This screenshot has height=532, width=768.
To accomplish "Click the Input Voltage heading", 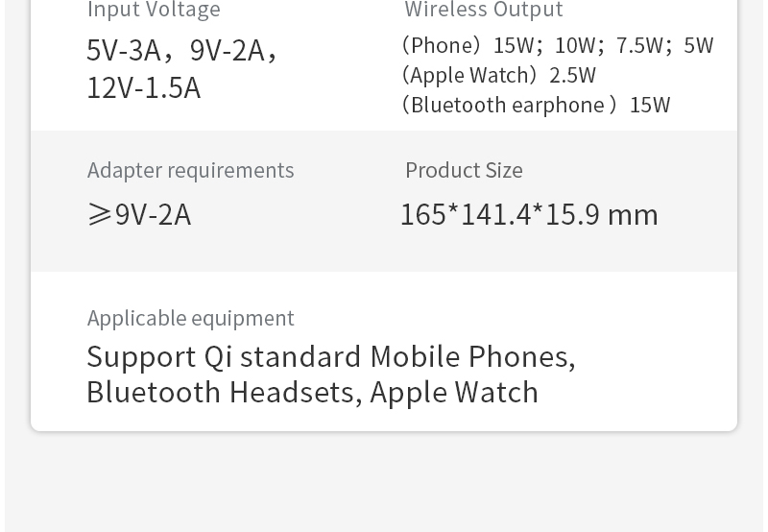I will (x=154, y=11).
